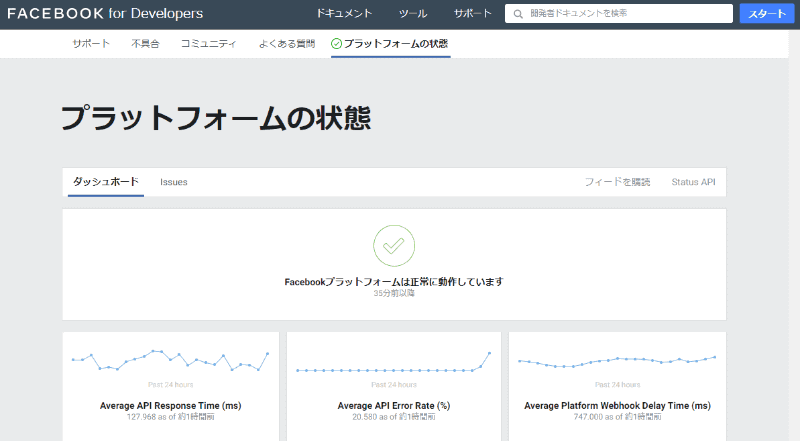Viewport: 800px width, 441px height.
Task: Open the Status API link
Action: tap(693, 182)
